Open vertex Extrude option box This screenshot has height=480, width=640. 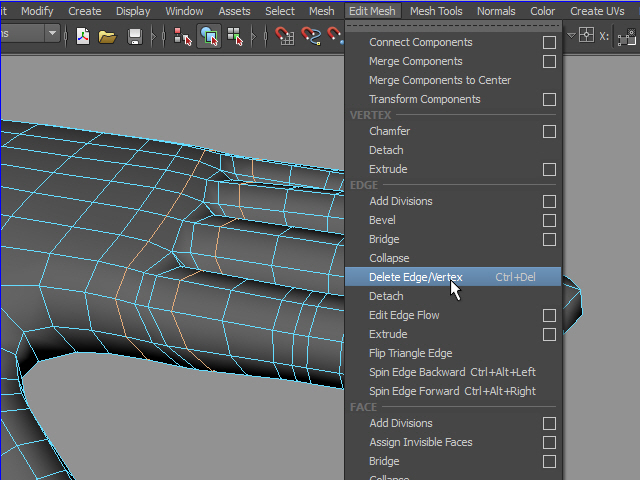pyautogui.click(x=549, y=169)
